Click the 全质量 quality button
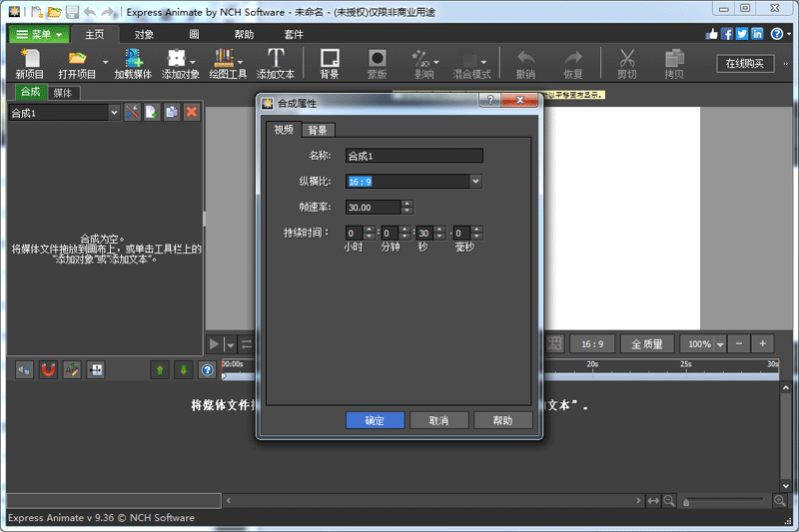The image size is (799, 532). [647, 344]
